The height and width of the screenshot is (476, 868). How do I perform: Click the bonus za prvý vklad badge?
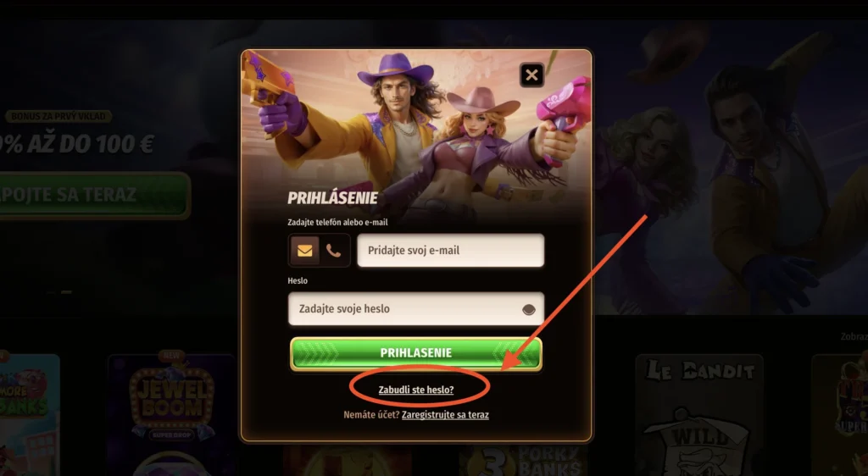(58, 116)
